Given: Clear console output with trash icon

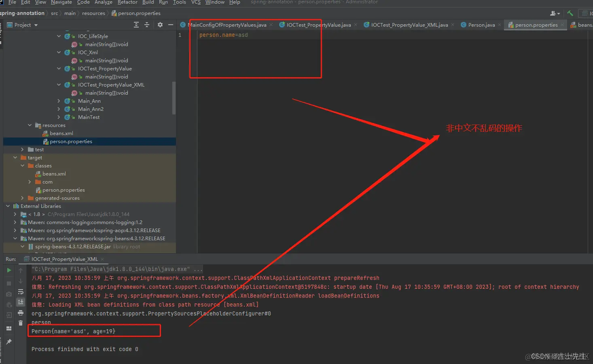Looking at the screenshot, I should coord(21,323).
